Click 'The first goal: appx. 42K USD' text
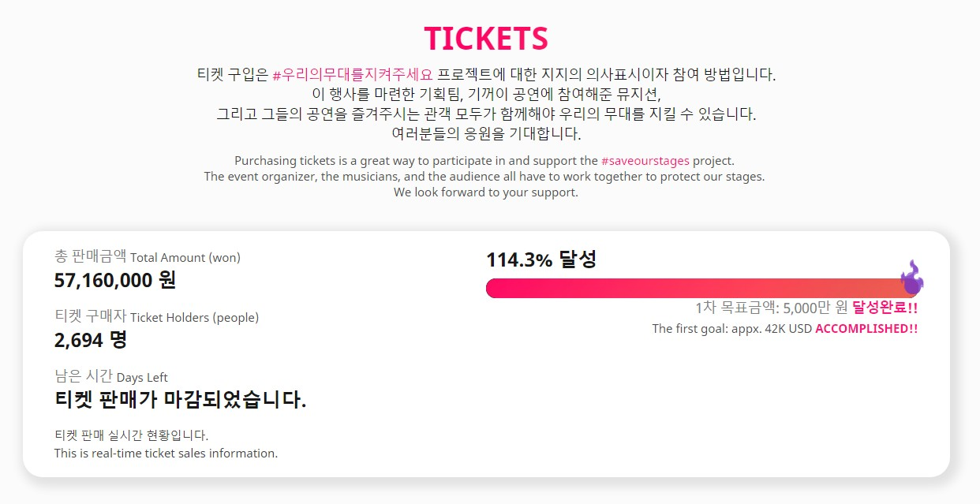 click(732, 329)
